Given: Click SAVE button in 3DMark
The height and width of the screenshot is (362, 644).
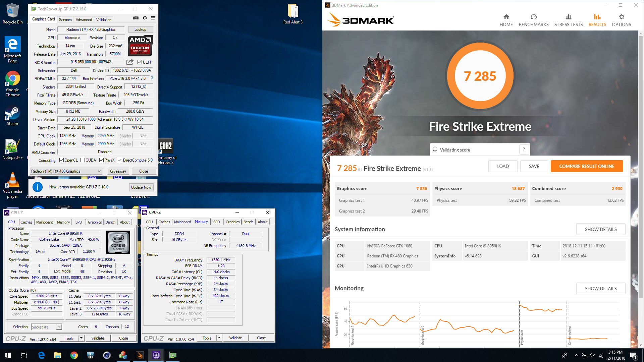Looking at the screenshot, I should click(534, 166).
